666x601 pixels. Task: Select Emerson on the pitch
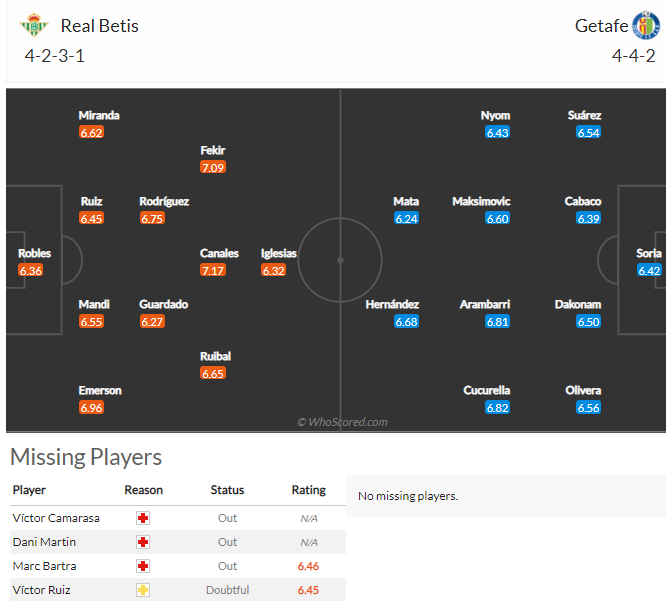click(100, 390)
